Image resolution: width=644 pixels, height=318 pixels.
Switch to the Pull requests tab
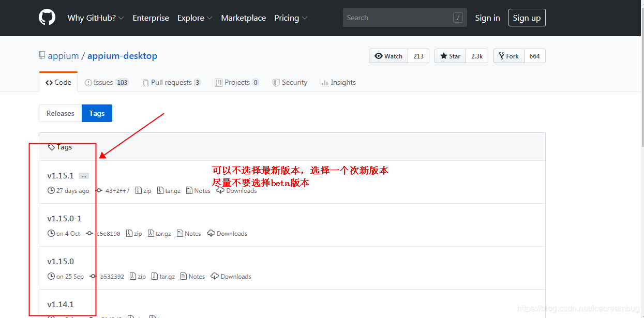[171, 82]
